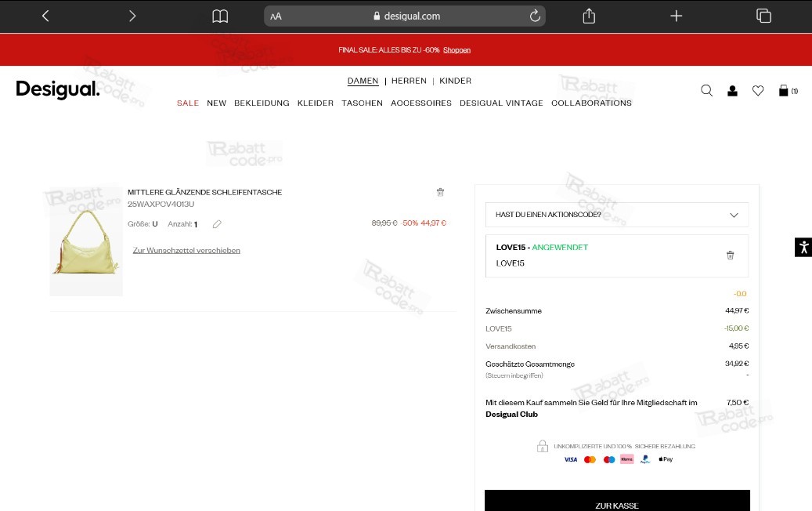
Task: Open the KLEIDER menu
Action: [x=316, y=103]
